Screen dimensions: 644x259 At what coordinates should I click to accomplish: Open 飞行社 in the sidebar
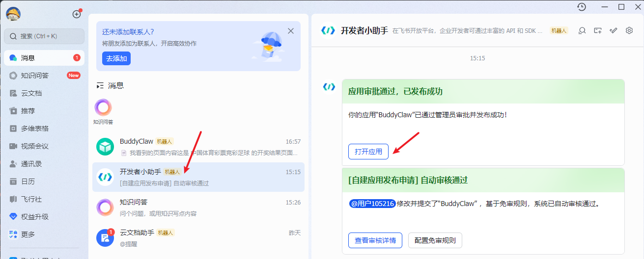pyautogui.click(x=44, y=199)
